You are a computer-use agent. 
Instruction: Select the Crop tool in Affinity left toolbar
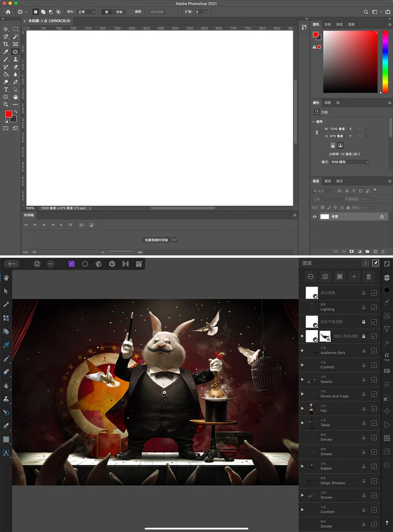coord(6,318)
